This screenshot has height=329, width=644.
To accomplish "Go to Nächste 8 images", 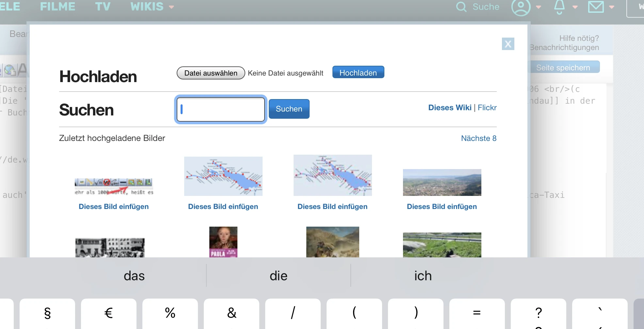I will 479,138.
